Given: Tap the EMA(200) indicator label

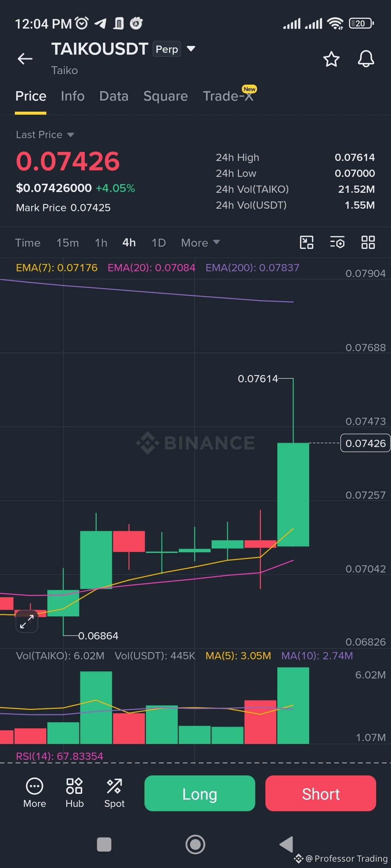Looking at the screenshot, I should [x=252, y=268].
